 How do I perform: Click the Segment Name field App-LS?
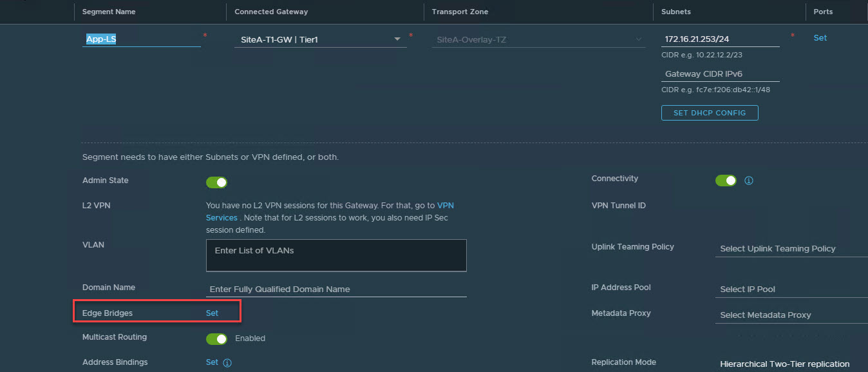141,39
